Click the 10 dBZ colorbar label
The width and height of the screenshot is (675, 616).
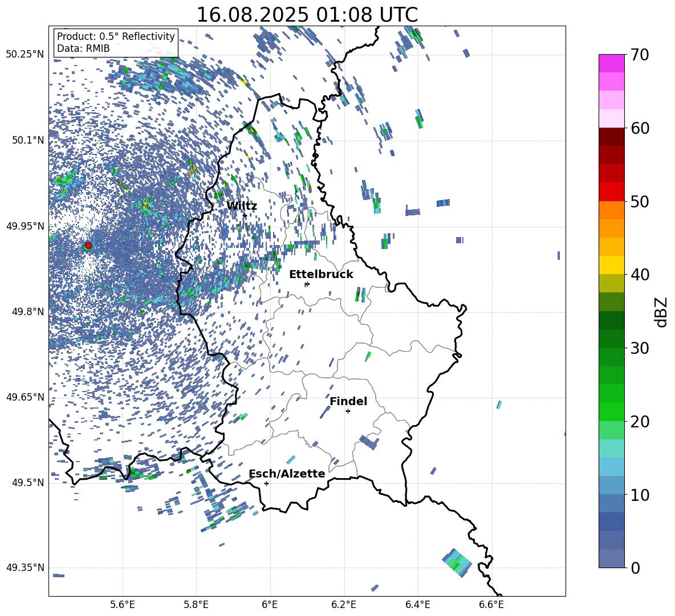coord(639,495)
